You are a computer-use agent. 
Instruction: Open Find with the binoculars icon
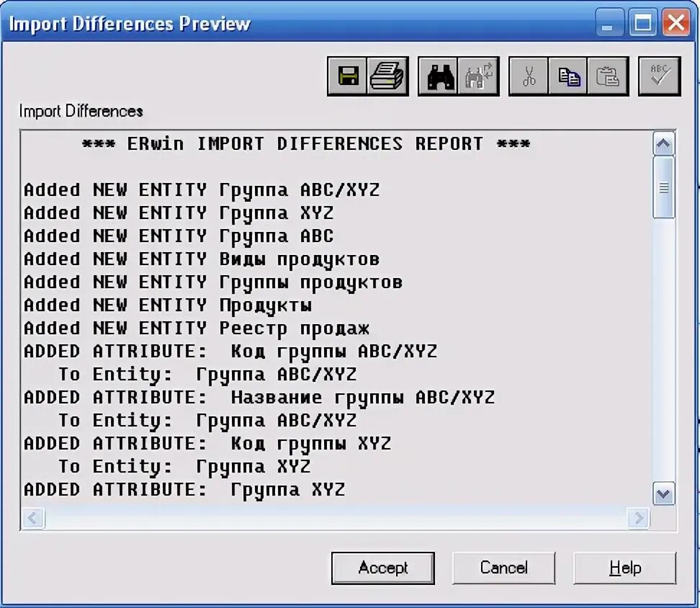pyautogui.click(x=439, y=76)
